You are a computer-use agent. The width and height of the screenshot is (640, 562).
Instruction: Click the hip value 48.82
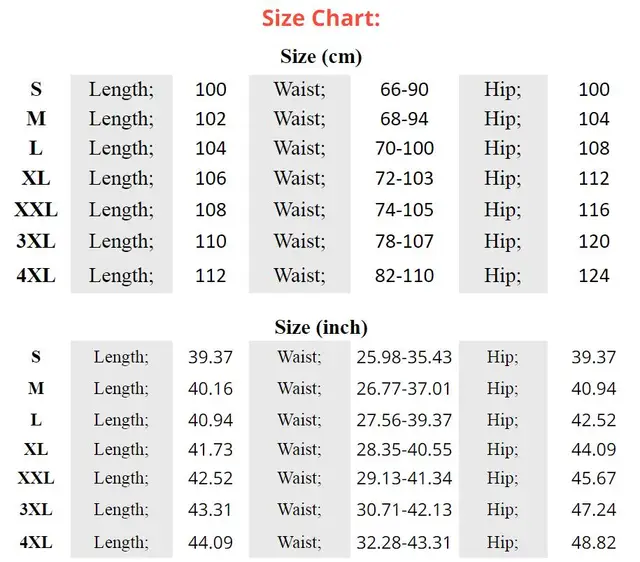point(593,542)
